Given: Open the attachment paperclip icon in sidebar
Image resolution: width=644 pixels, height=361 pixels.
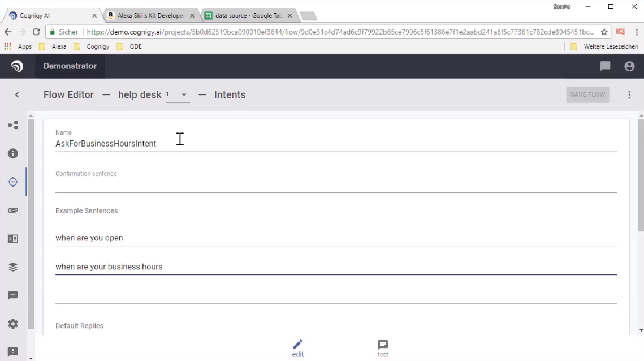Looking at the screenshot, I should pos(12,210).
